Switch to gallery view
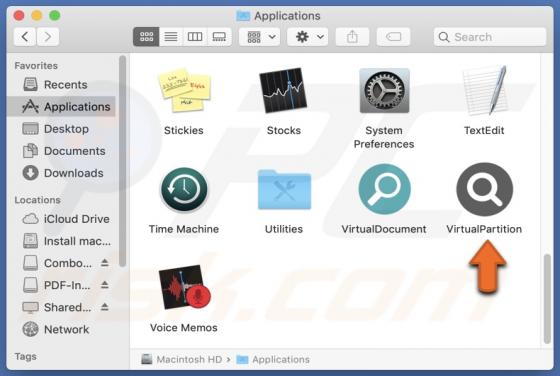560x376 pixels. tap(219, 37)
